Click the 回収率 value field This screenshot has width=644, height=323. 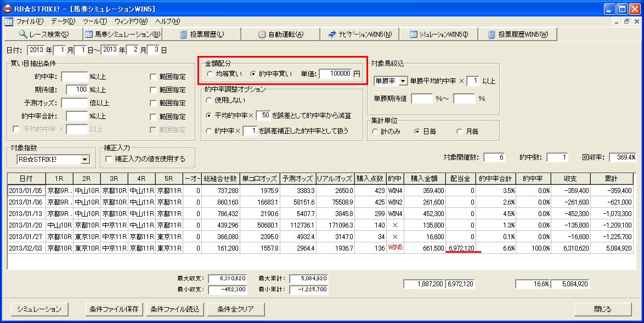(623, 157)
